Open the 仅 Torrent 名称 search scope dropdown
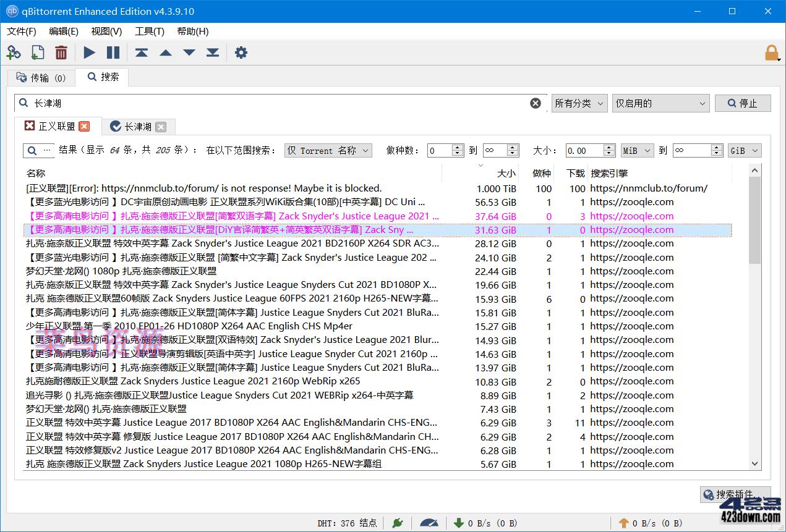The width and height of the screenshot is (786, 532). (x=328, y=150)
